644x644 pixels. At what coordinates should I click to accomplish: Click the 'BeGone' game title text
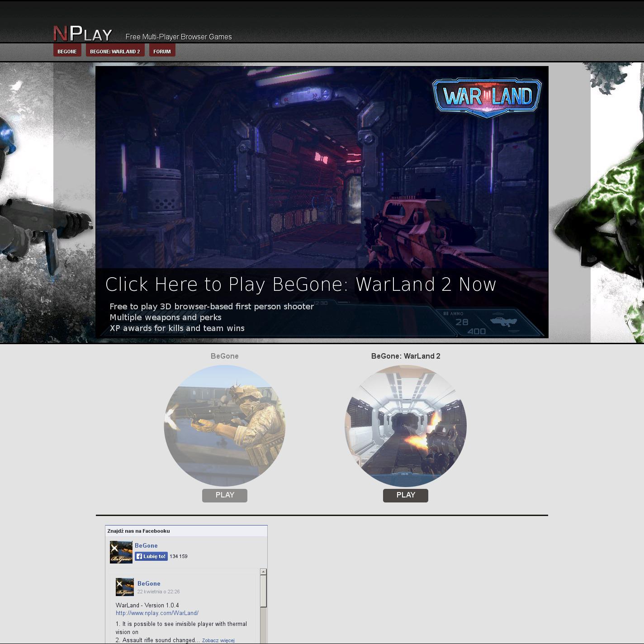point(225,356)
